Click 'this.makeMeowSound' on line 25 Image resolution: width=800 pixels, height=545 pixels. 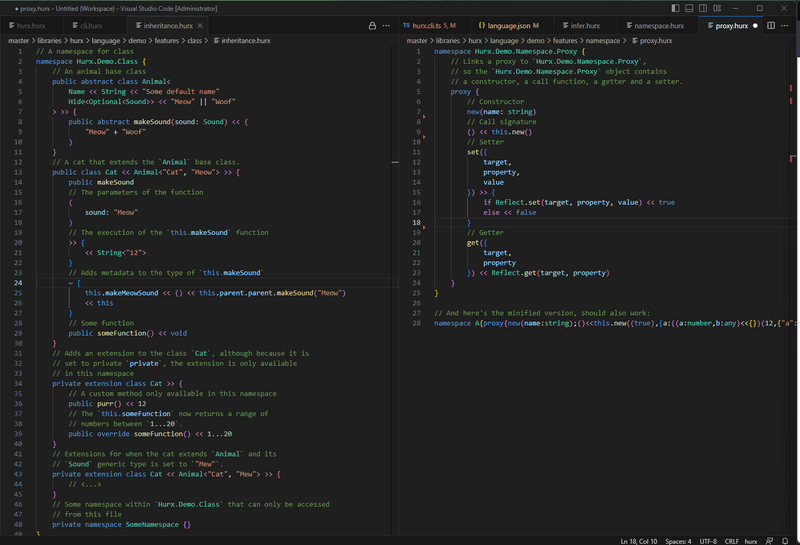point(121,293)
